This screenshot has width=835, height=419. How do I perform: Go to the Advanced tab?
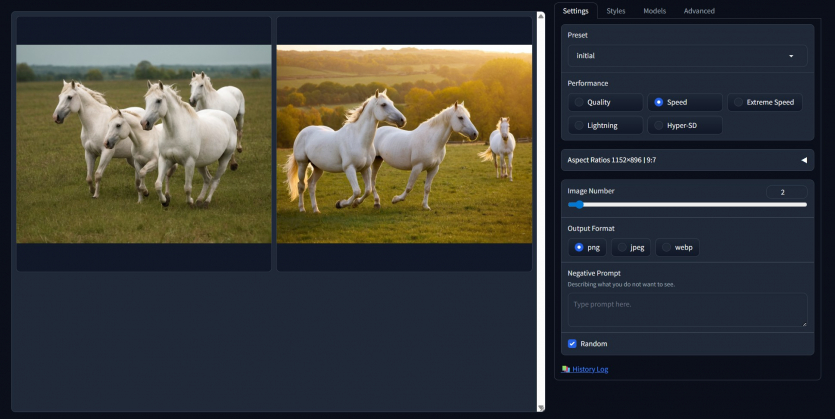coord(699,11)
